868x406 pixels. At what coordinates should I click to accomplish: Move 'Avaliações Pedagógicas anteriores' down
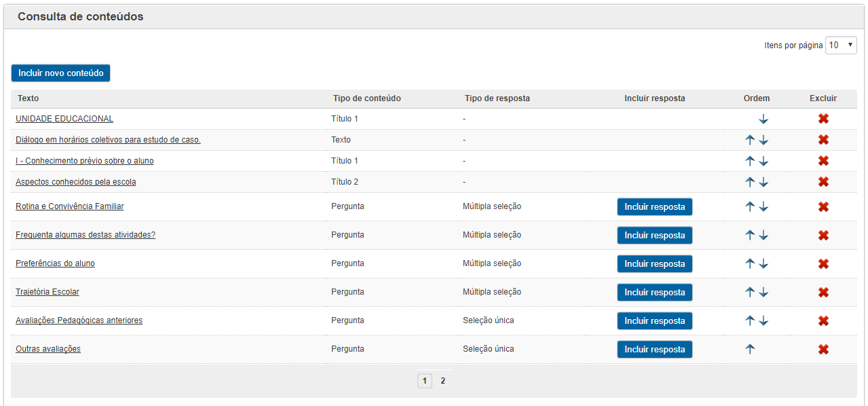pos(763,320)
